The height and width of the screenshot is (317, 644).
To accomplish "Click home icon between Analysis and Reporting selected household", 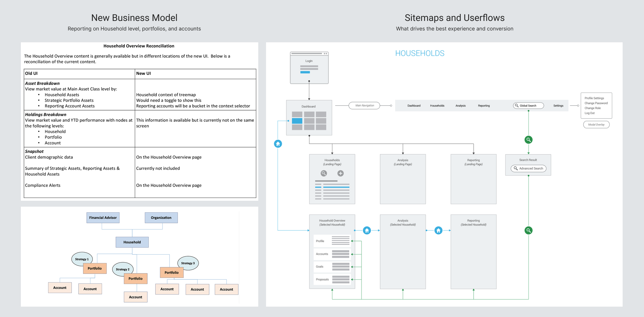I will 438,230.
